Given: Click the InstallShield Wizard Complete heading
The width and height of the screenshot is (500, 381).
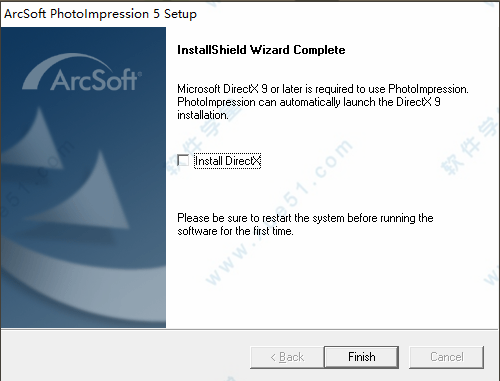Looking at the screenshot, I should coord(261,50).
